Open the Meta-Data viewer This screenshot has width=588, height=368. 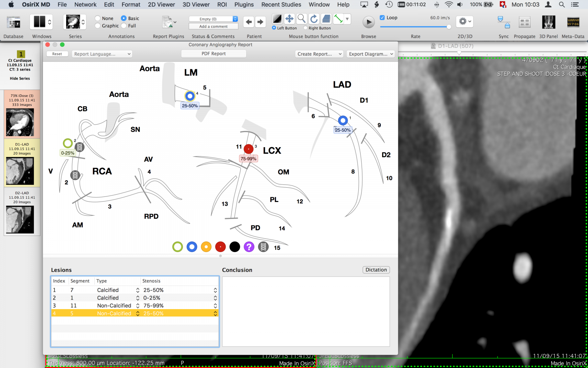pyautogui.click(x=573, y=22)
